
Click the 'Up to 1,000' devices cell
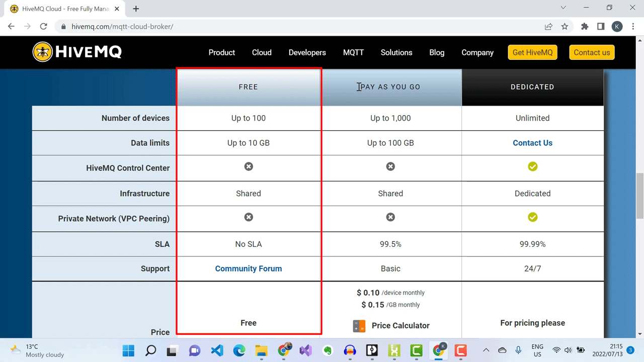[390, 118]
